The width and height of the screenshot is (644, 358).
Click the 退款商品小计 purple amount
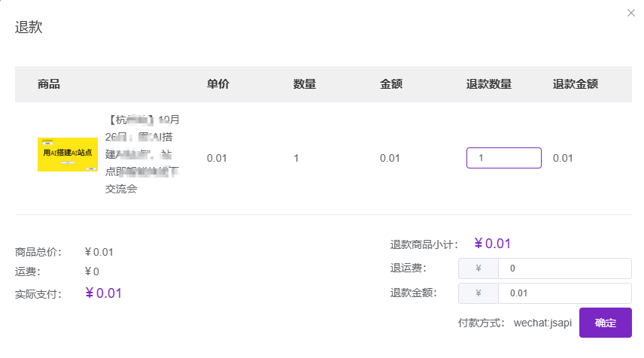pos(493,244)
